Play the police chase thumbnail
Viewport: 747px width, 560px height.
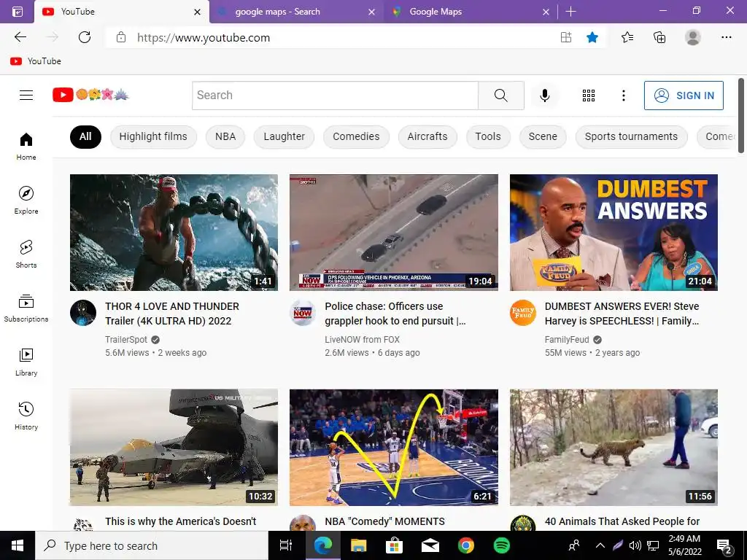point(393,233)
